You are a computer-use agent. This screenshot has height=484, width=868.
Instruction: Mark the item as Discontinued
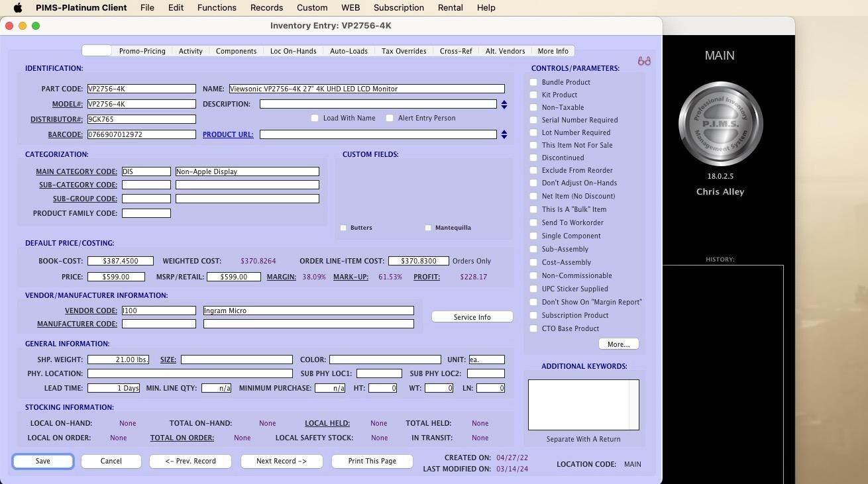[533, 158]
